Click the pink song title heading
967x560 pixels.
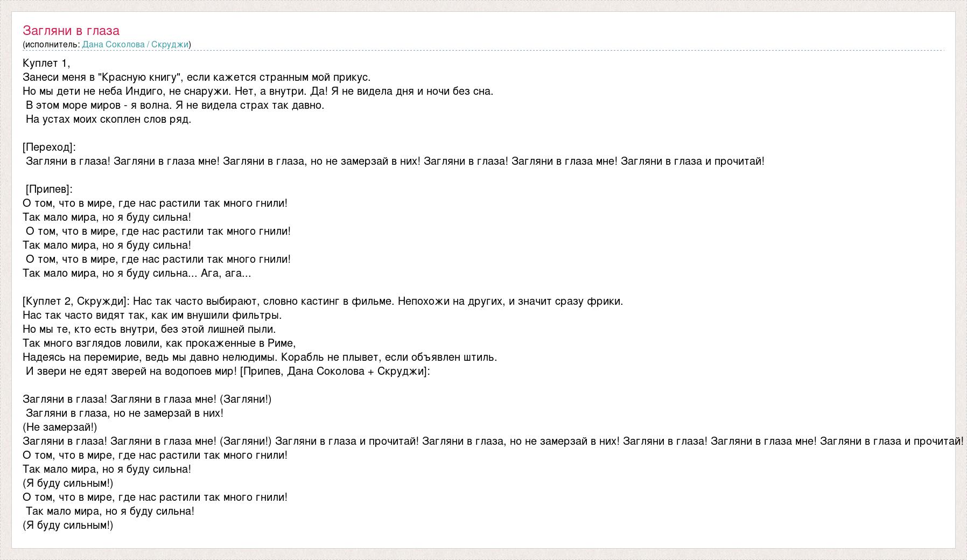[x=71, y=31]
